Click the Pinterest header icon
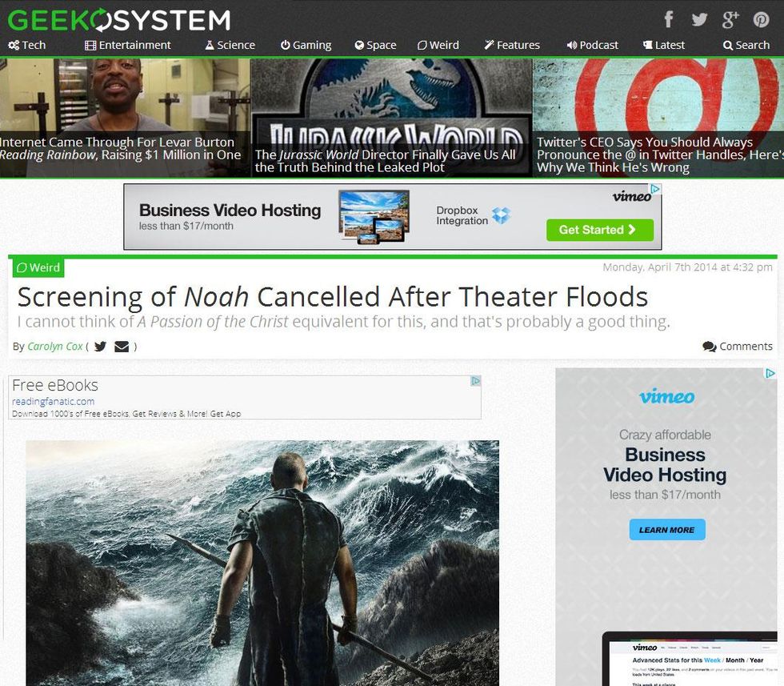 [x=761, y=19]
